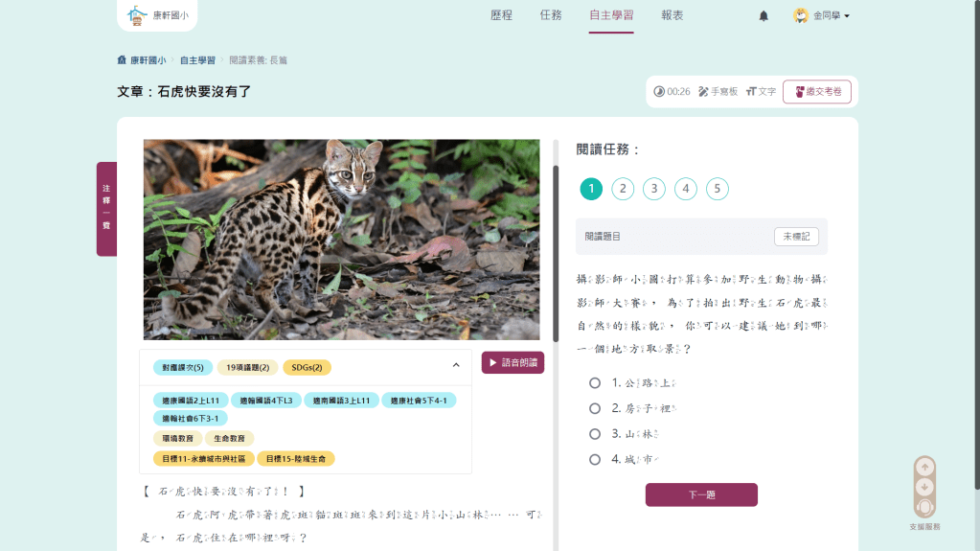Click the notification bell icon
Image resolution: width=980 pixels, height=551 pixels.
tap(763, 16)
